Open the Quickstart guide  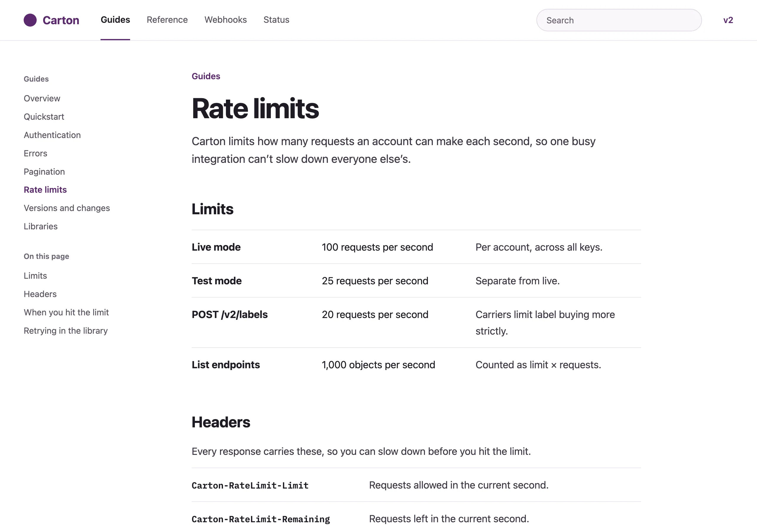(x=44, y=117)
